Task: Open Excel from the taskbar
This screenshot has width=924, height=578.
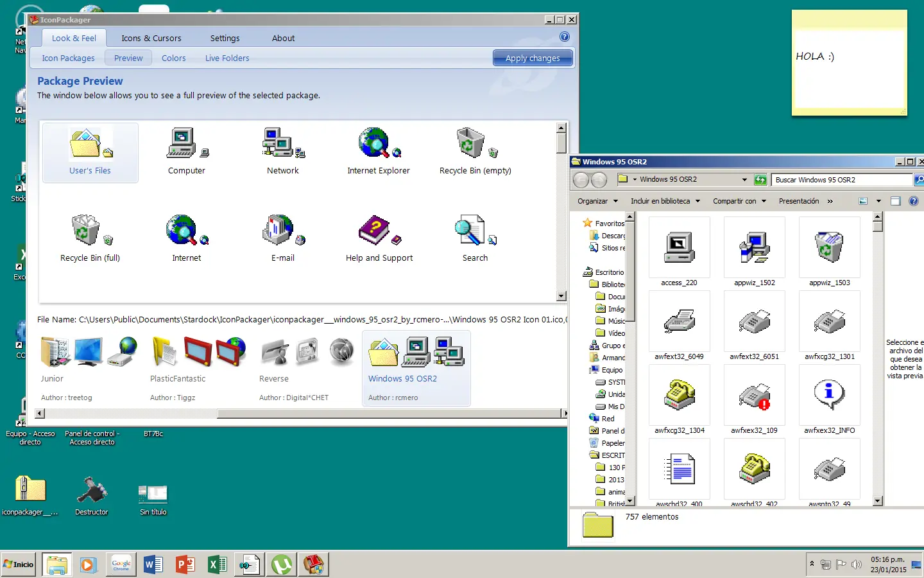Action: 218,565
